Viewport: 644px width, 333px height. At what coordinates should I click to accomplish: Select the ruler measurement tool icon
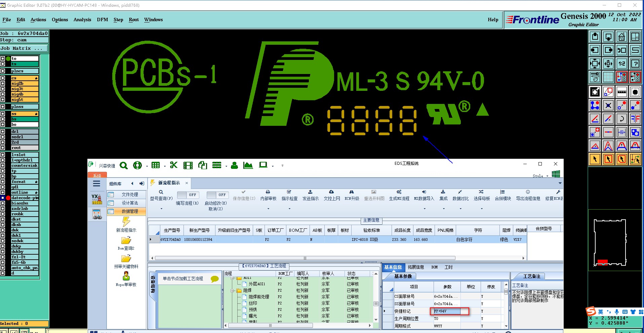(x=622, y=92)
